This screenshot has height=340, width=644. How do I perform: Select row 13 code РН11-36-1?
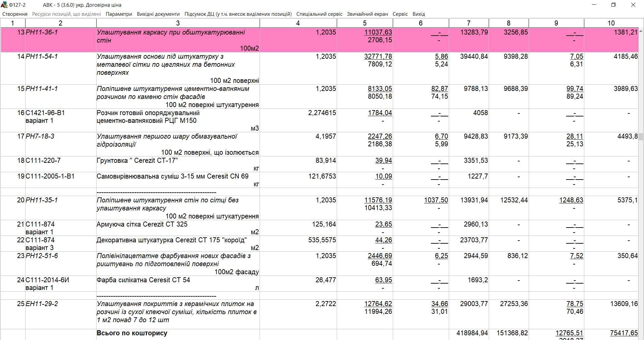click(x=42, y=32)
